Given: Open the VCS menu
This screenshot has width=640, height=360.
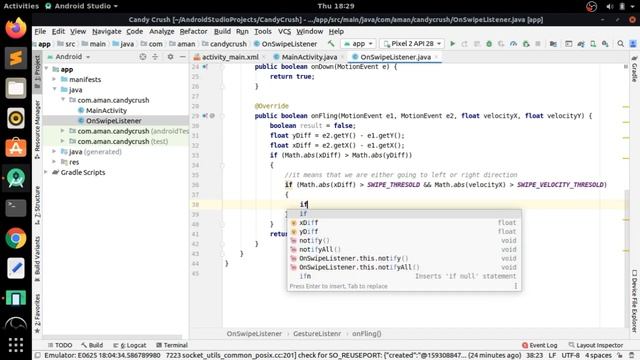Looking at the screenshot, I should (x=284, y=31).
